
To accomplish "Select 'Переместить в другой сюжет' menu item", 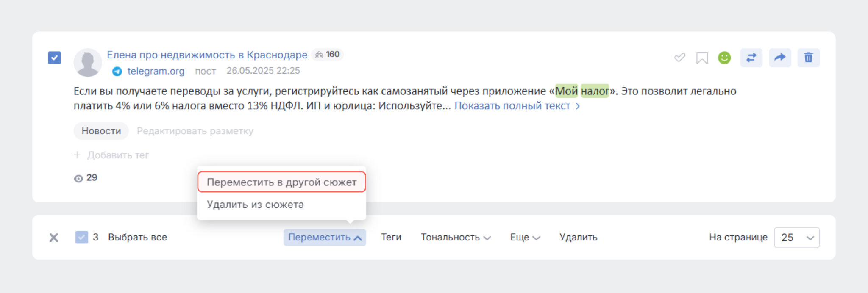I will tap(281, 182).
